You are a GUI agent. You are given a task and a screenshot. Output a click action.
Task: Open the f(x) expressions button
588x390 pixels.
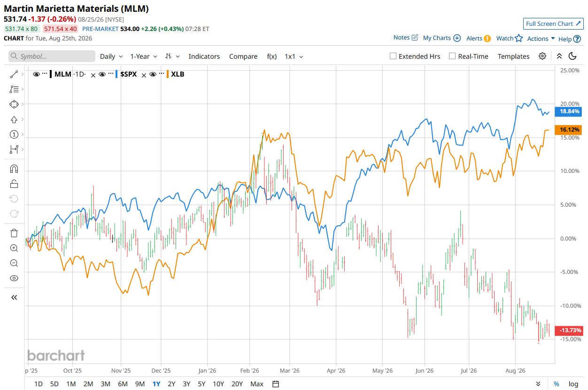tap(272, 56)
